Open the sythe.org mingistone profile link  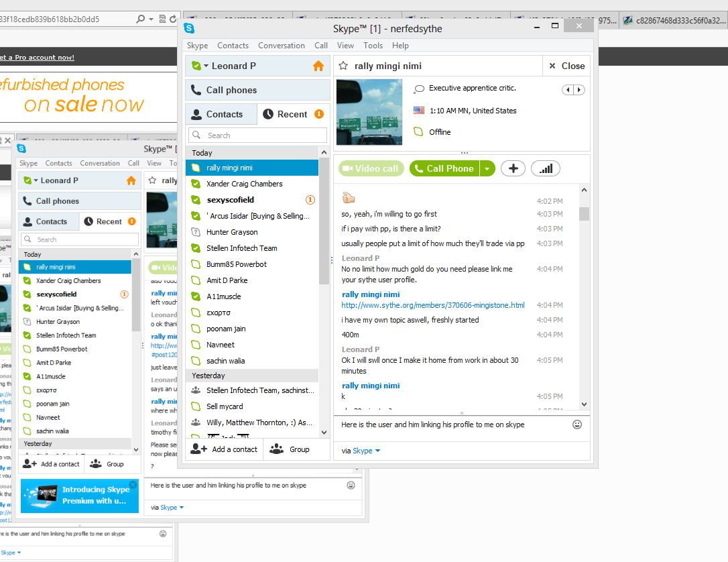point(433,305)
